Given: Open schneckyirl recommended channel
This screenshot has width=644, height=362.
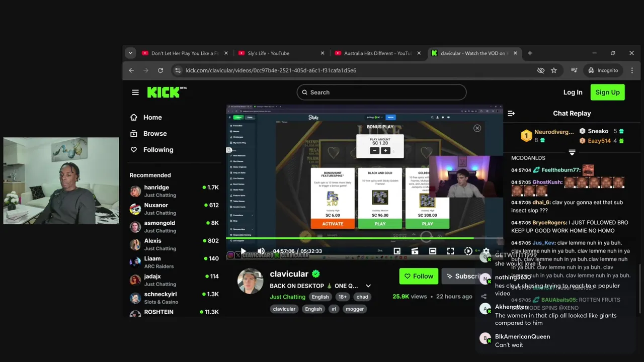Looking at the screenshot, I should tap(174, 298).
